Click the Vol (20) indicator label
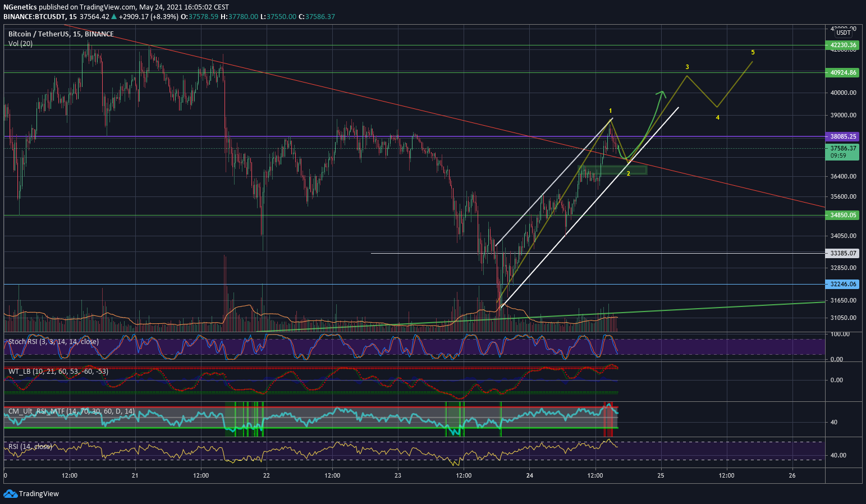The width and height of the screenshot is (866, 504). (x=20, y=44)
